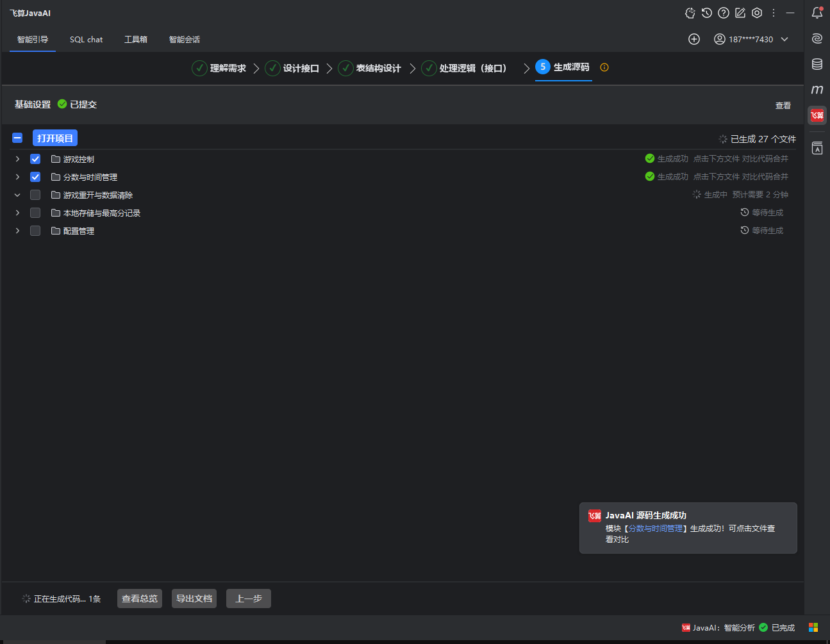Toggle the select-all checkbox beside 打开项目

coord(17,138)
